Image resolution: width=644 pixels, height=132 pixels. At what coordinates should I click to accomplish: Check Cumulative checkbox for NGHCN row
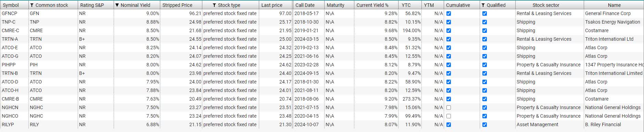(449, 107)
